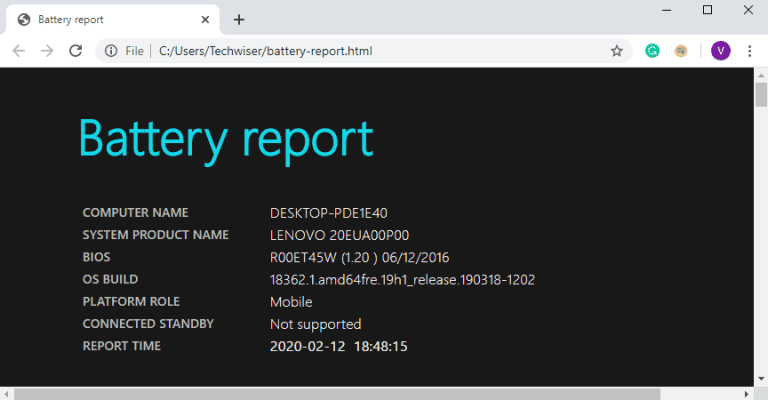Close the Chrome window

tap(748, 10)
